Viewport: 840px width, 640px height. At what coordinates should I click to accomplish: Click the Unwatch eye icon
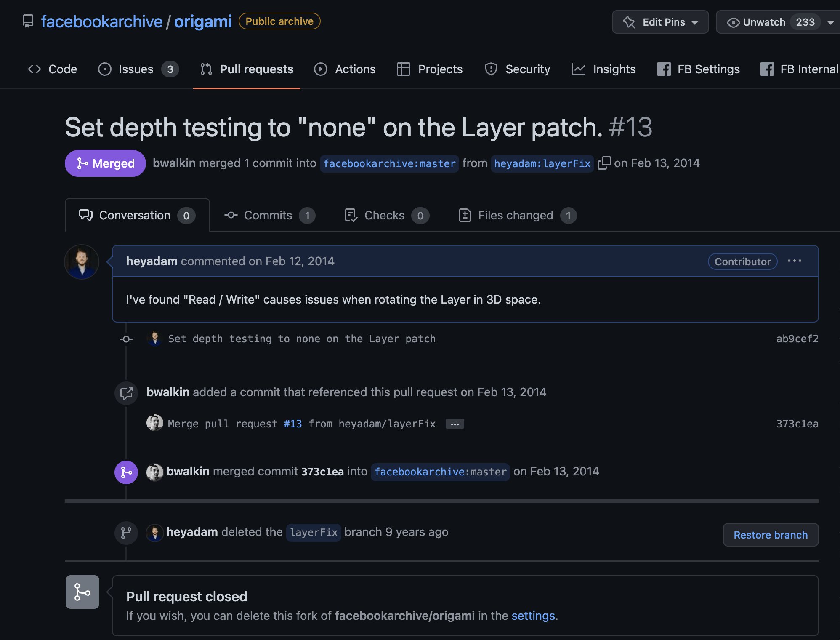pyautogui.click(x=733, y=22)
